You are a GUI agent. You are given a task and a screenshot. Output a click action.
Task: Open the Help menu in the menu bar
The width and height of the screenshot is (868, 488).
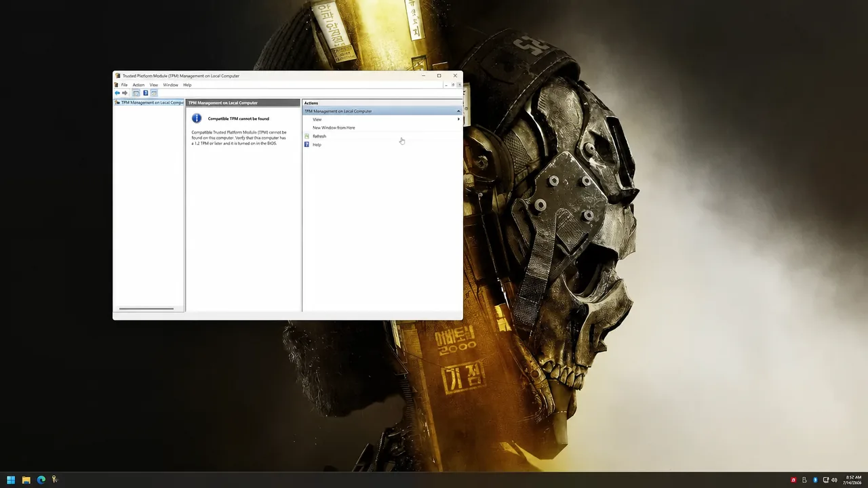point(187,85)
